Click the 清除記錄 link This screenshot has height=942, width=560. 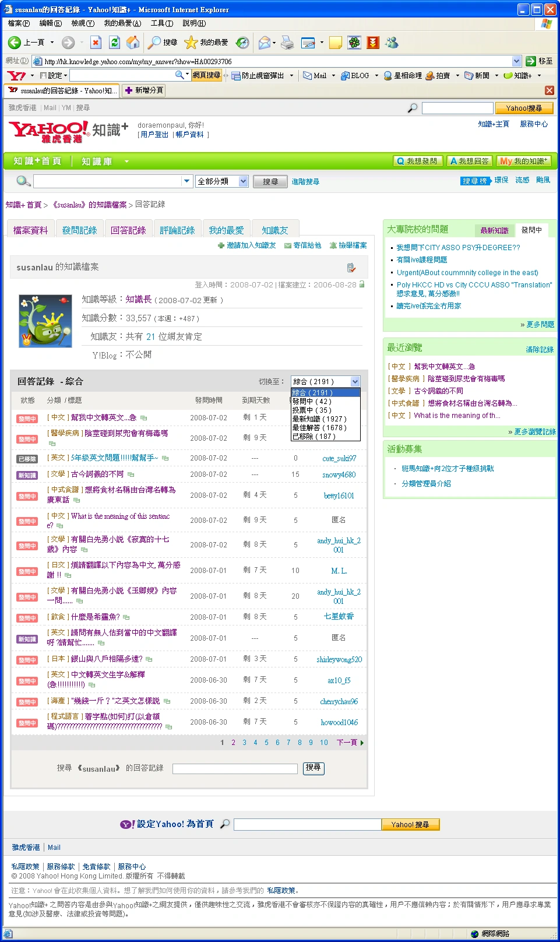tap(540, 350)
